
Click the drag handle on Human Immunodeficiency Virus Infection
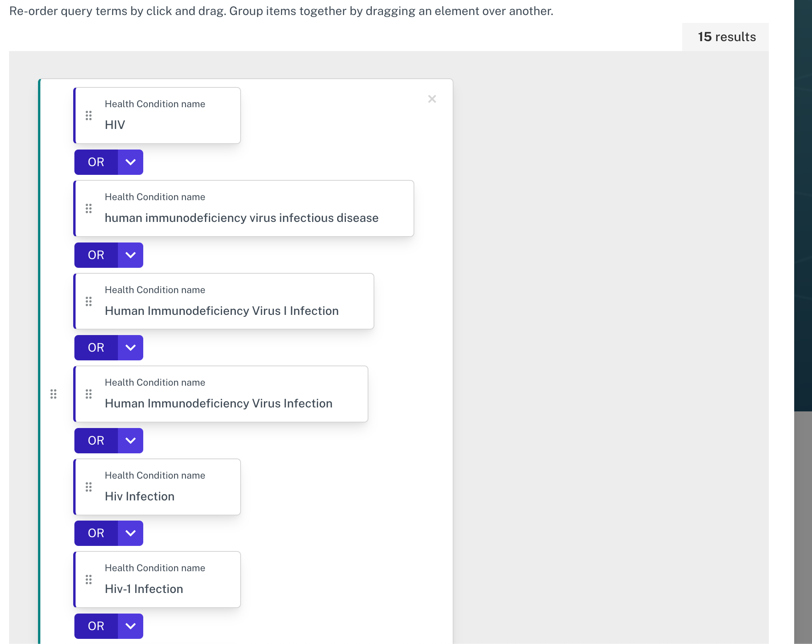(88, 394)
